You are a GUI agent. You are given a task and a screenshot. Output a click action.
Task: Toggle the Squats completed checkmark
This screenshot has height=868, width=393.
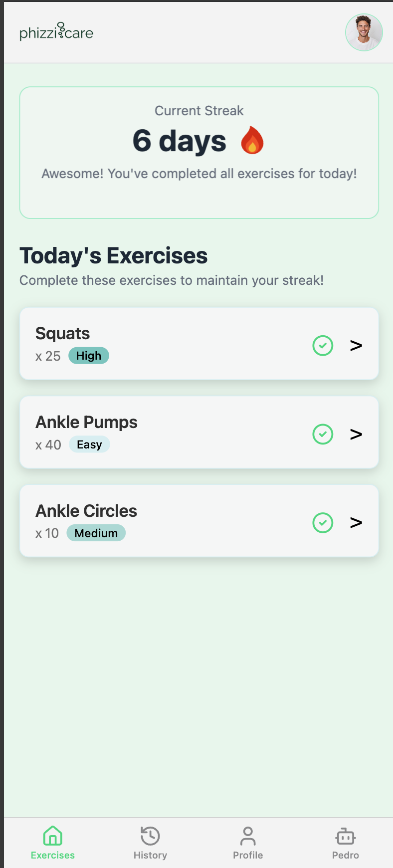tap(323, 345)
